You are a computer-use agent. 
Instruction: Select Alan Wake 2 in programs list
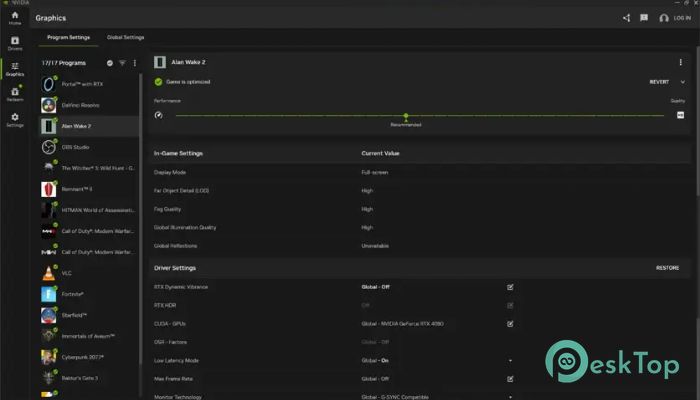coord(88,126)
